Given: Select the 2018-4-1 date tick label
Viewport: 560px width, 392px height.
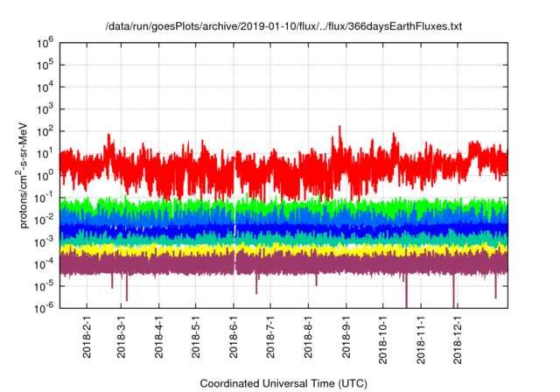Looking at the screenshot, I should coord(159,339).
